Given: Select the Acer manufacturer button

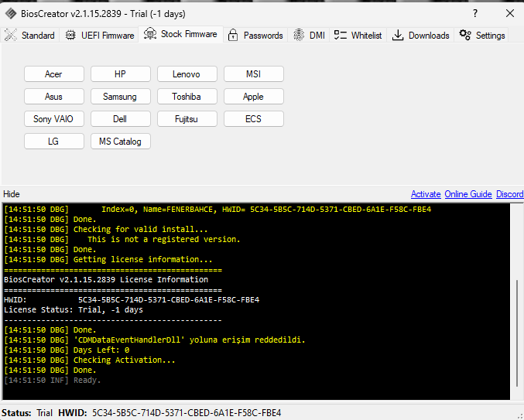Looking at the screenshot, I should coord(53,74).
